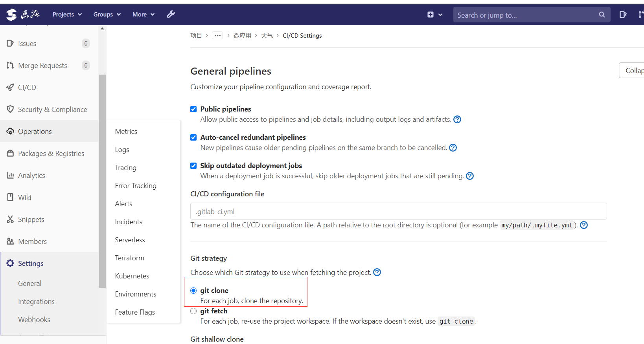644x344 pixels.
Task: Open help icon for Auto-cancel redundant pipelines
Action: tap(453, 148)
